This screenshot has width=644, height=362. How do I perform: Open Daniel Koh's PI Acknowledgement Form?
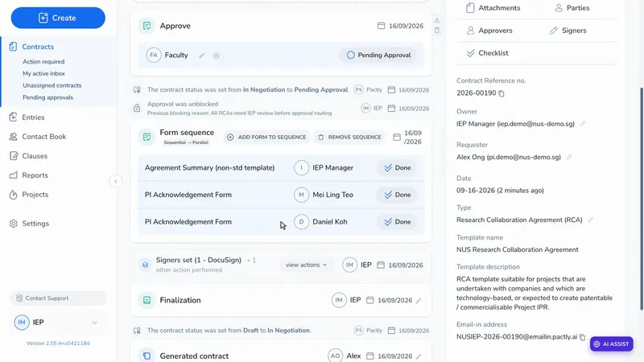pyautogui.click(x=281, y=222)
